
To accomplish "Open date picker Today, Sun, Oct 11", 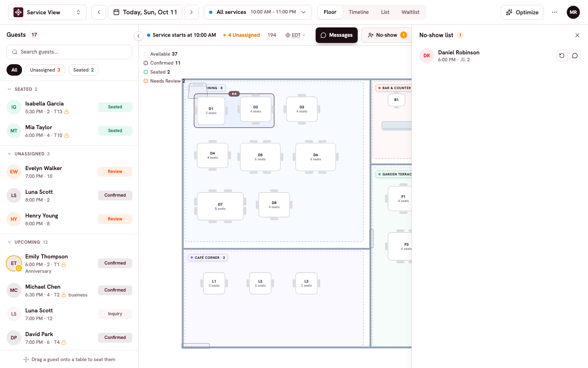I will pyautogui.click(x=145, y=12).
